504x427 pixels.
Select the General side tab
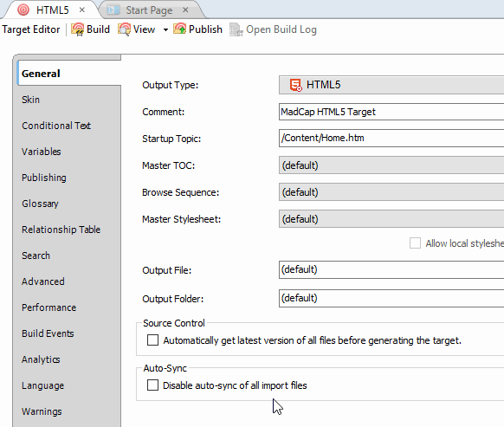(69, 74)
